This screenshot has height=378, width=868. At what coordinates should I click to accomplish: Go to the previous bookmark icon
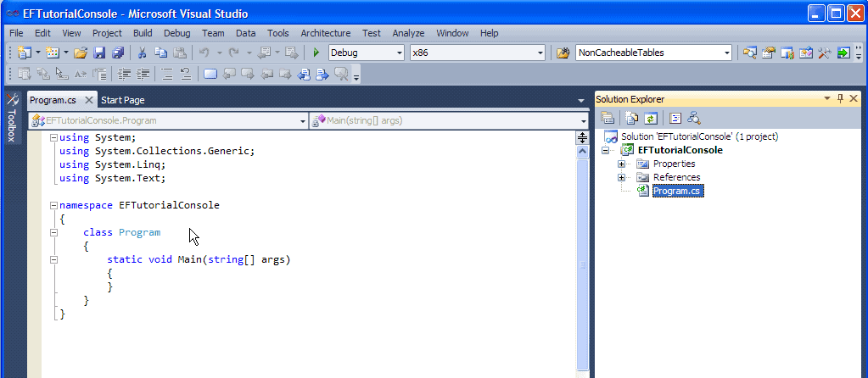[228, 74]
